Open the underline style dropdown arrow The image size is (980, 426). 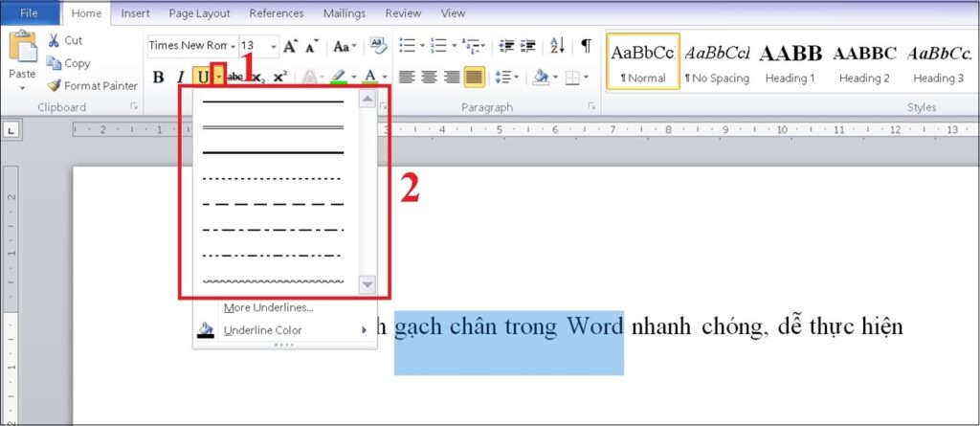click(218, 77)
